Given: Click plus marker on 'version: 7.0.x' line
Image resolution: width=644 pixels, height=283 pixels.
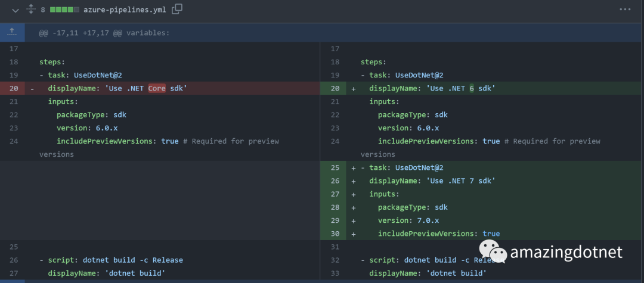Looking at the screenshot, I should point(353,220).
